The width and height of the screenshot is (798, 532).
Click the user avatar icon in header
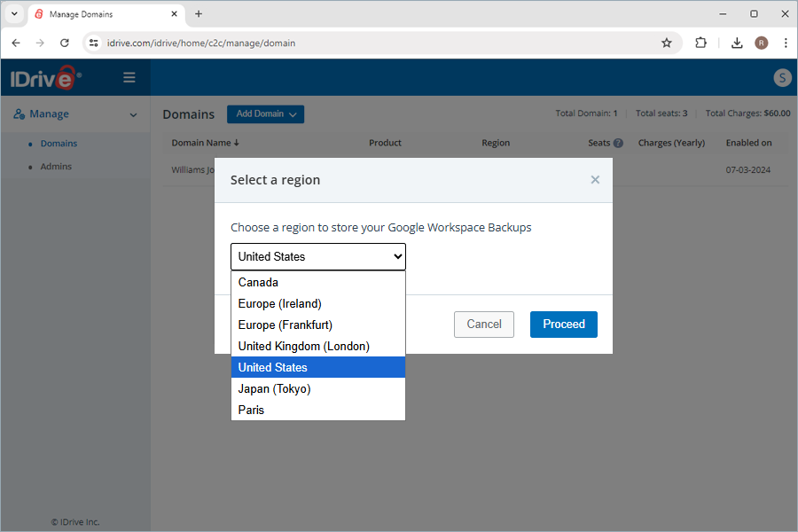(782, 78)
